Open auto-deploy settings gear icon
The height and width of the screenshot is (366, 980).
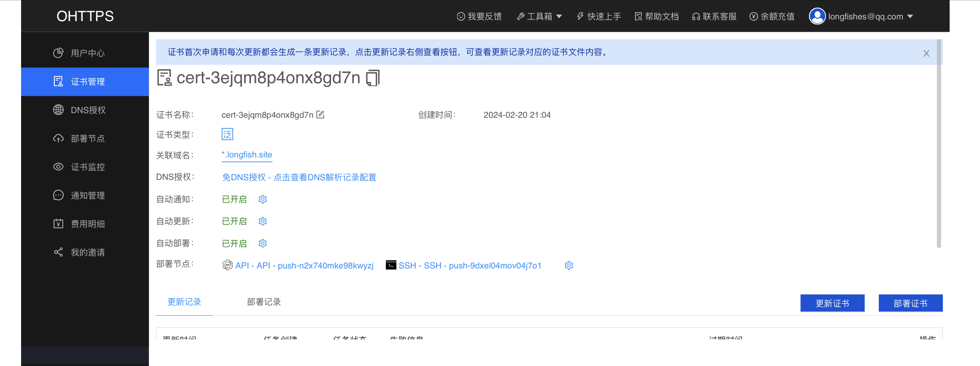tap(263, 244)
